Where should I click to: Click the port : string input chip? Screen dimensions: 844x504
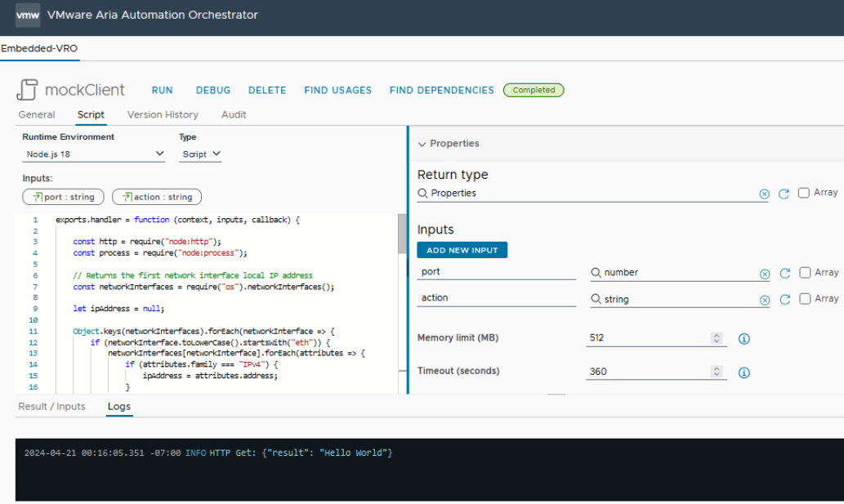tap(64, 197)
